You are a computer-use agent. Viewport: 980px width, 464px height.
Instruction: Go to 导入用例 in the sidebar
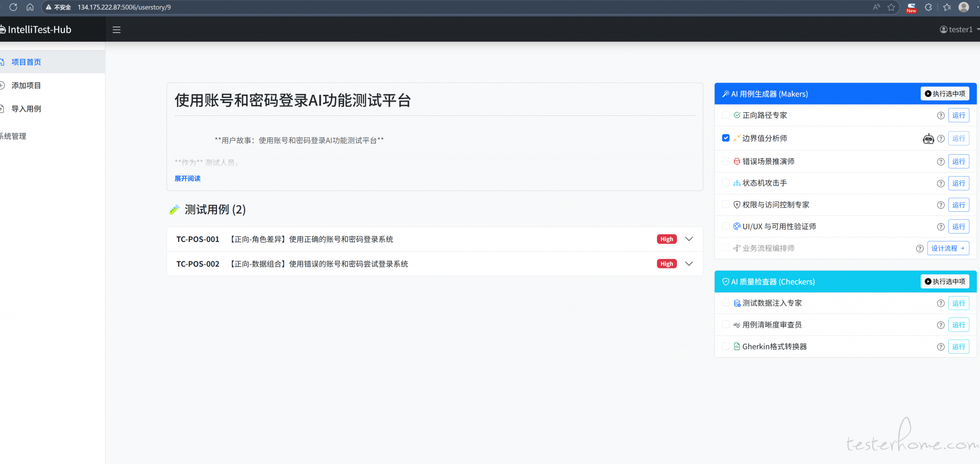(x=26, y=109)
